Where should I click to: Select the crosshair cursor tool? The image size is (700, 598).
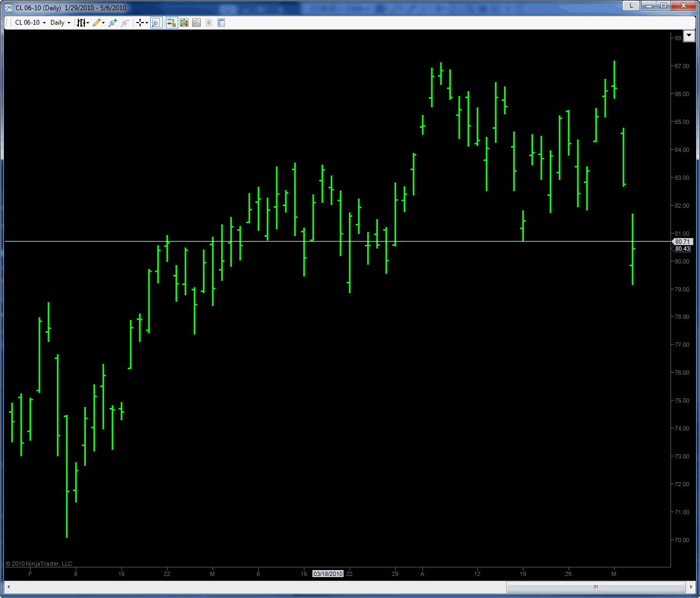[x=140, y=23]
